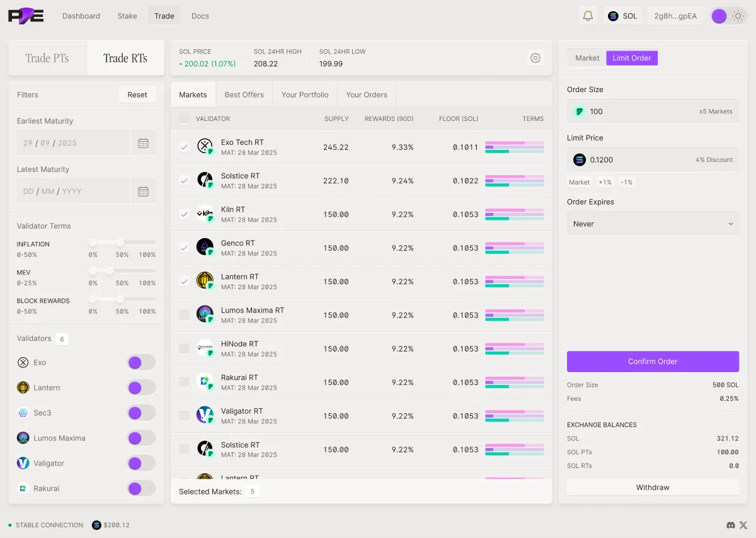Go to Dashboard in the top nav
The height and width of the screenshot is (538, 756).
pyautogui.click(x=81, y=16)
